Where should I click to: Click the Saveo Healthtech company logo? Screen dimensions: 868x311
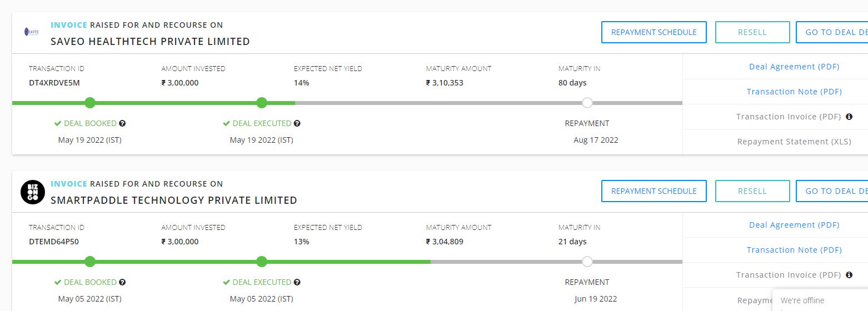32,32
